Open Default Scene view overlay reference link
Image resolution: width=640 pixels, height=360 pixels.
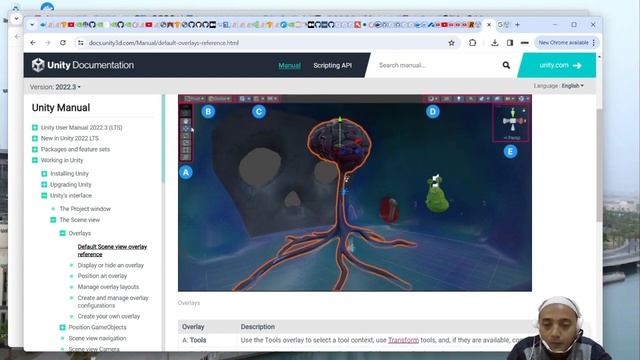(x=112, y=250)
